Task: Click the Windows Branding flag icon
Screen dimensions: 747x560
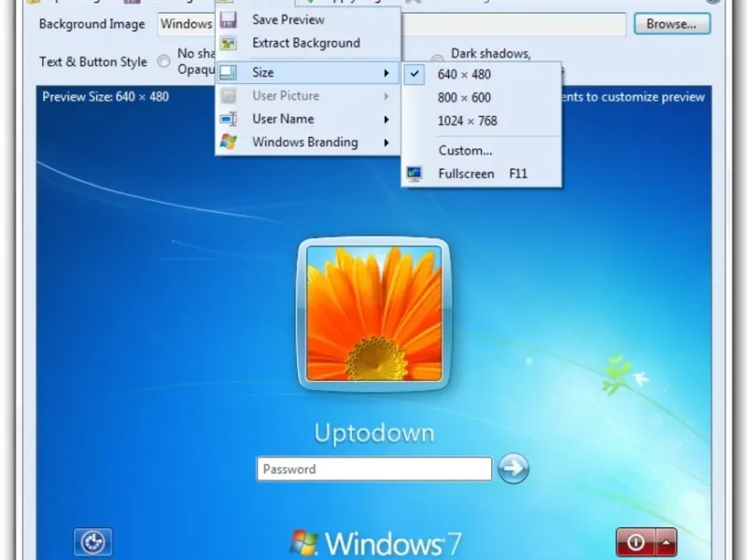Action: (228, 142)
